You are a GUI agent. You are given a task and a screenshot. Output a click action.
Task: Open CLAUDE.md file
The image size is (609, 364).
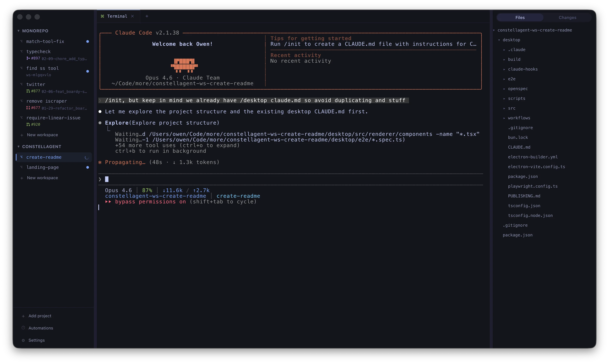519,147
